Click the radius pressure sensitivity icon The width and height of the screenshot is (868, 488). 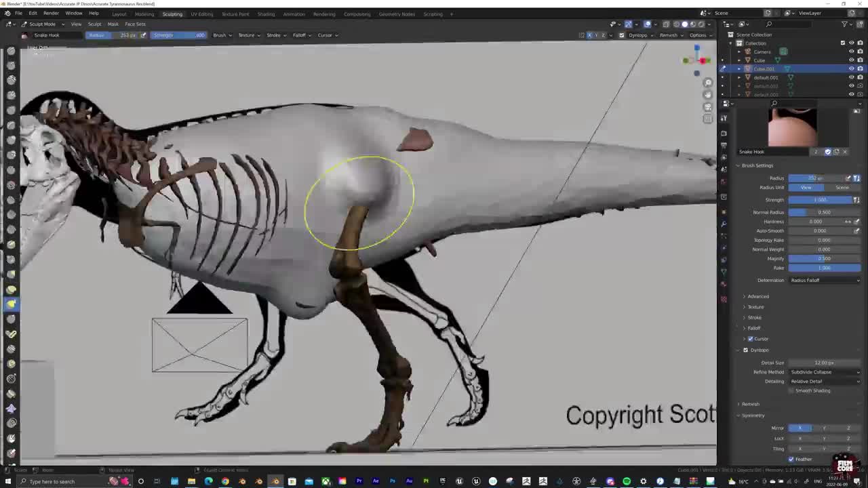point(848,178)
